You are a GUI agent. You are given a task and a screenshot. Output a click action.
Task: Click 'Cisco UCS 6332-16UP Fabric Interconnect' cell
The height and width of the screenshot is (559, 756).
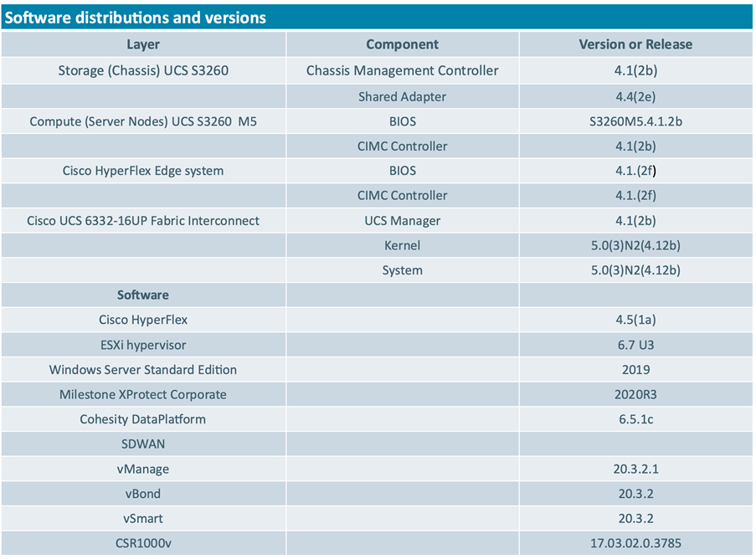[x=143, y=221]
